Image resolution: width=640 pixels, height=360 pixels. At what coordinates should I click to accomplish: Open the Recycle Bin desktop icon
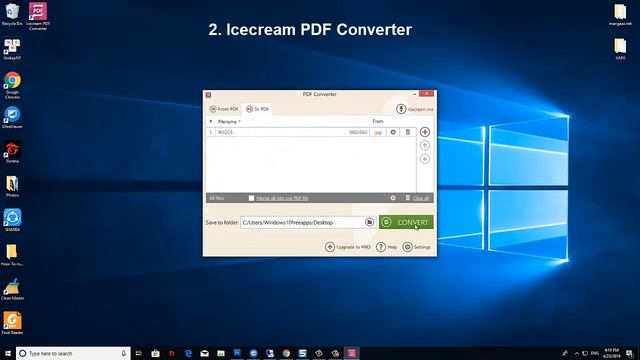click(x=12, y=15)
